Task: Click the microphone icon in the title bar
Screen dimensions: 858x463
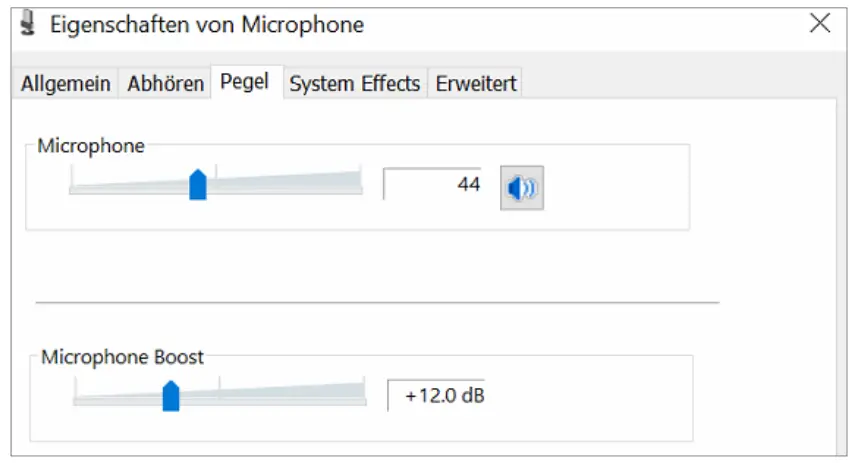Action: click(x=27, y=24)
